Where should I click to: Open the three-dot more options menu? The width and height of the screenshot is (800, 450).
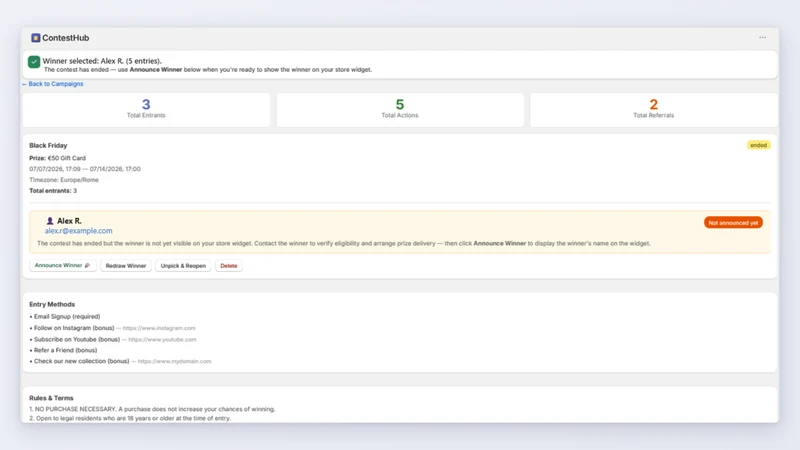click(762, 38)
